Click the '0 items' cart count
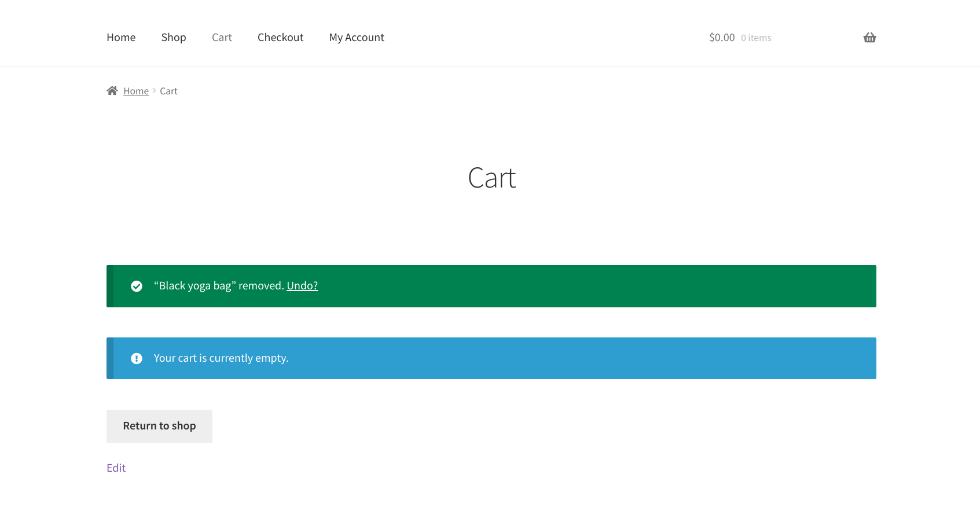 (756, 38)
